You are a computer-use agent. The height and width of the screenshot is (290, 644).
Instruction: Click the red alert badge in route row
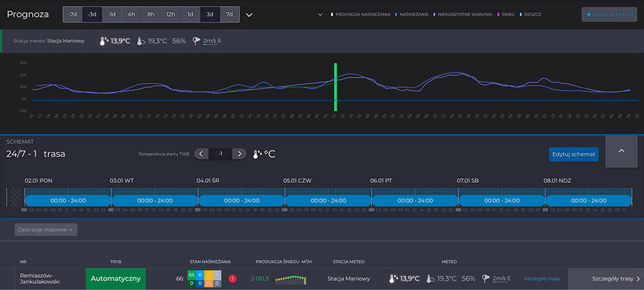pos(232,279)
